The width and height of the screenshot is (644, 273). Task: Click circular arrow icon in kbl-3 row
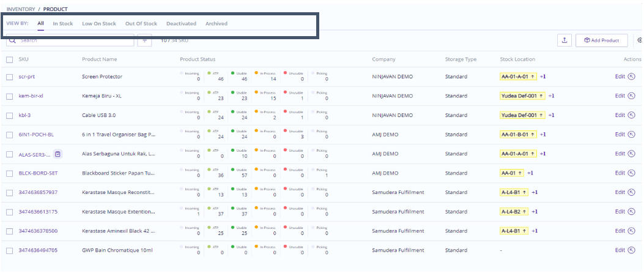(x=632, y=115)
